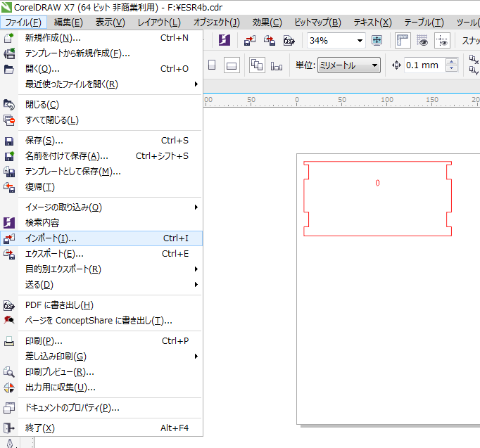Click the Export icon in the toolbar
480x448 pixels.
coord(269,40)
